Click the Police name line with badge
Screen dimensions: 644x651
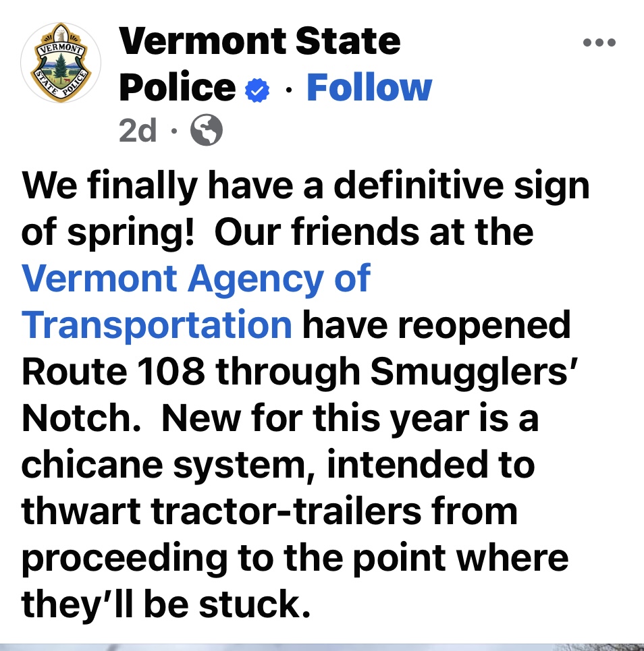[194, 88]
